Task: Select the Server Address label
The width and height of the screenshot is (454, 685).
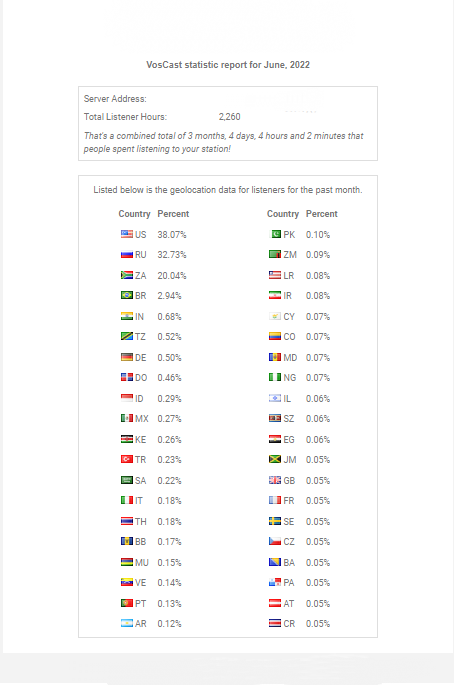Action: pyautogui.click(x=115, y=99)
